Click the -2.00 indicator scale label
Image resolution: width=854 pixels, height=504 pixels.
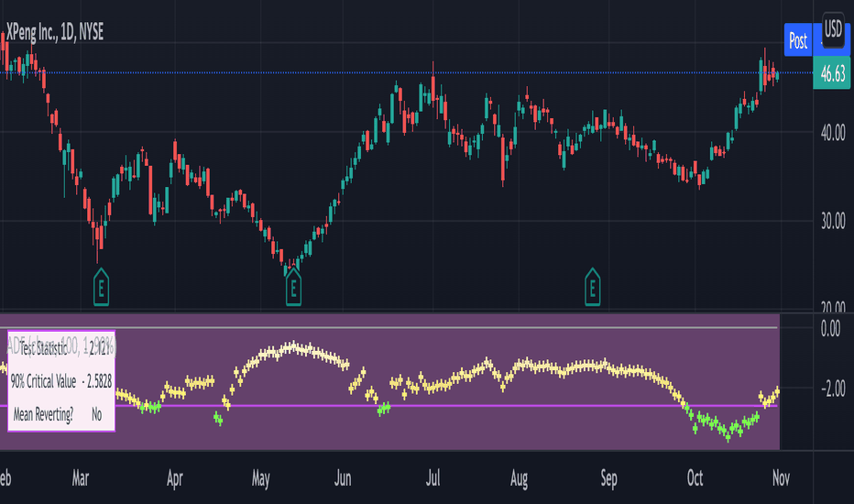833,389
